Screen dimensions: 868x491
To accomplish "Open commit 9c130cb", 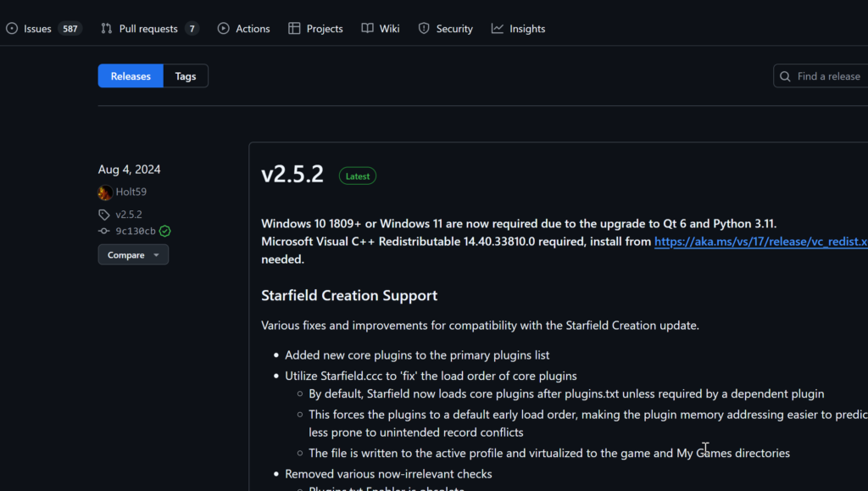I will pyautogui.click(x=136, y=231).
